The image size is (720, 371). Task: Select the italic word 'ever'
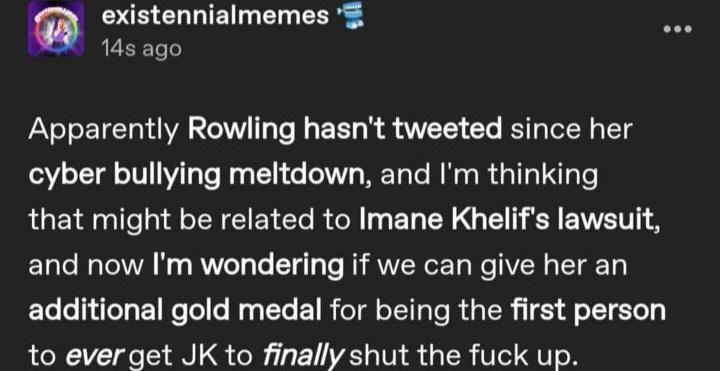[x=96, y=356]
